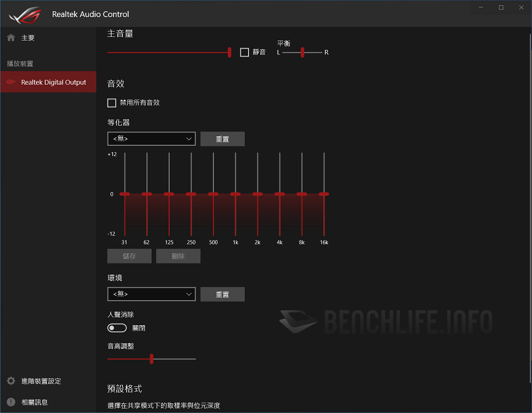
Task: Click the 16k equalizer band handle
Action: click(324, 194)
